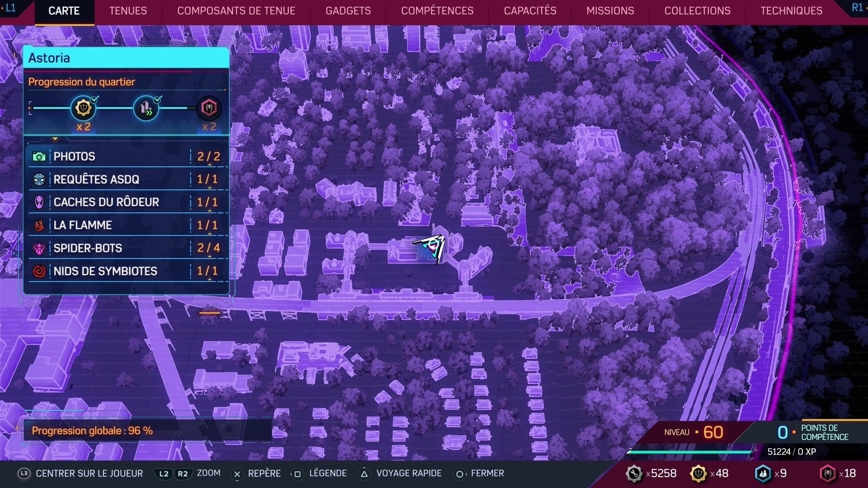Viewport: 868px width, 488px height.
Task: Select the La Flamme icon
Action: tap(39, 225)
